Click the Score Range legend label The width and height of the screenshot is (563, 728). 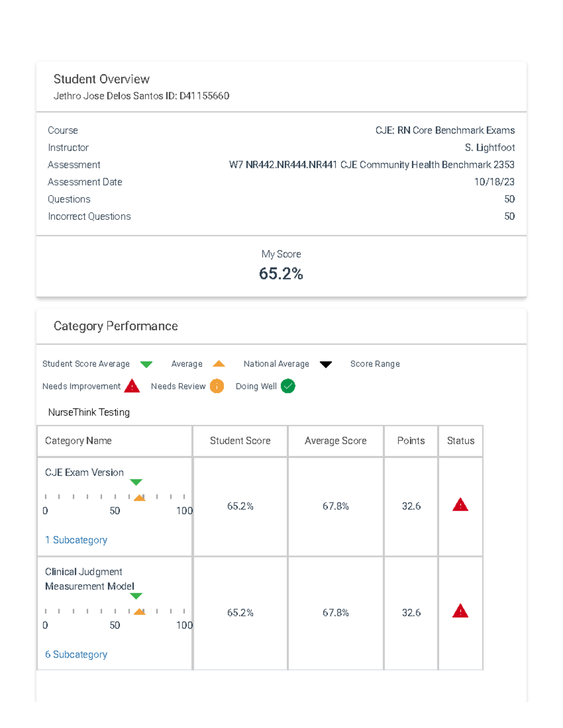[375, 364]
